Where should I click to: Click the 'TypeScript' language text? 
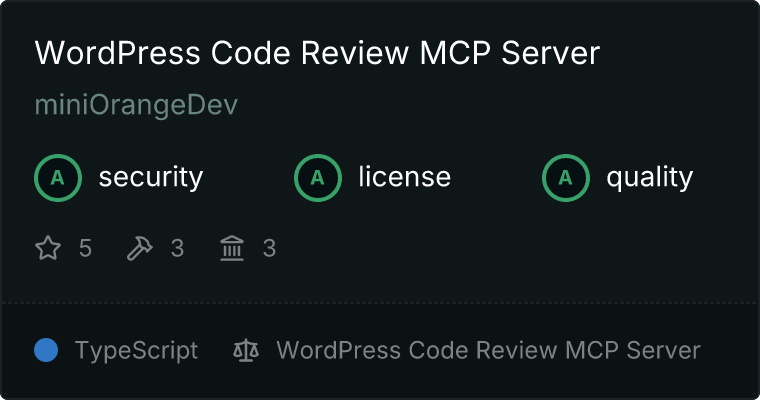click(x=137, y=351)
